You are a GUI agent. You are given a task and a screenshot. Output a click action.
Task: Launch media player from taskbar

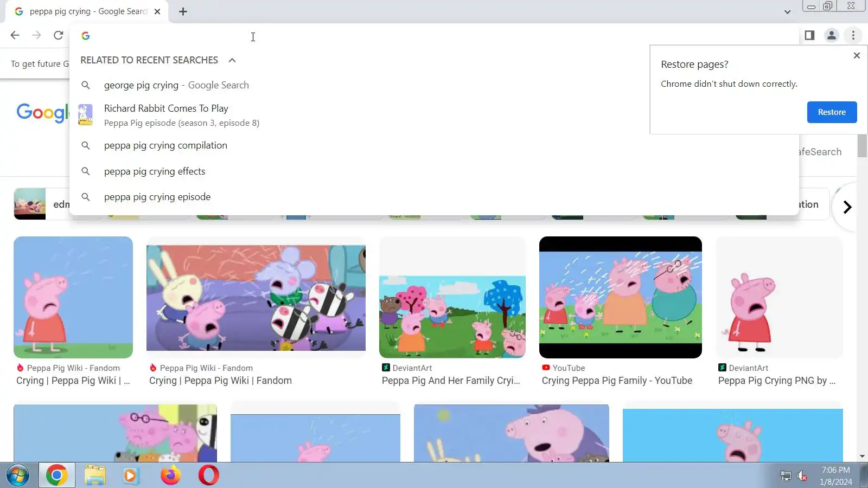point(130,476)
